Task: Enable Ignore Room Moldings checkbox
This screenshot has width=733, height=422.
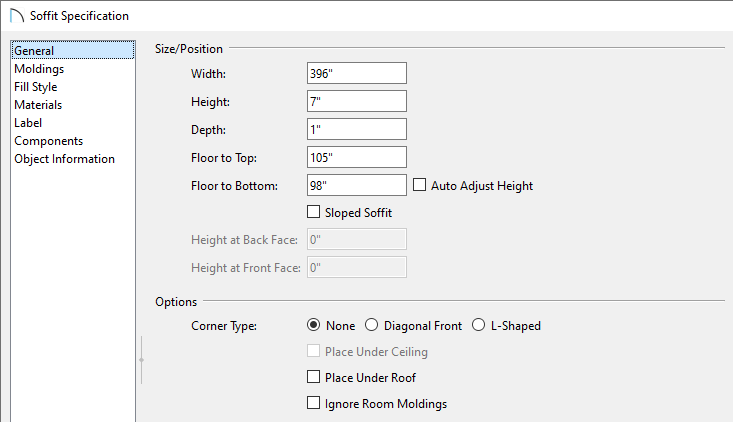Action: tap(314, 404)
